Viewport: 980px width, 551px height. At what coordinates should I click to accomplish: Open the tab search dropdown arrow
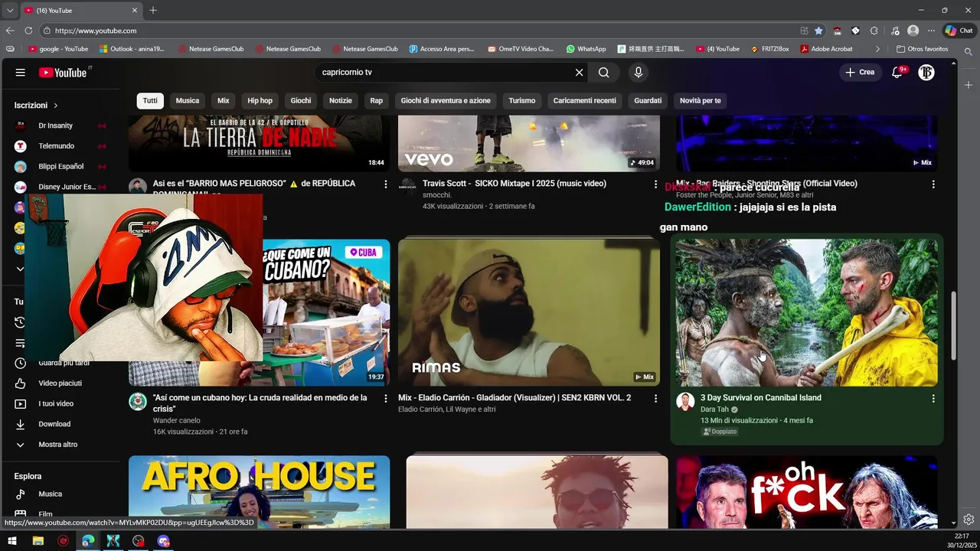pyautogui.click(x=10, y=10)
